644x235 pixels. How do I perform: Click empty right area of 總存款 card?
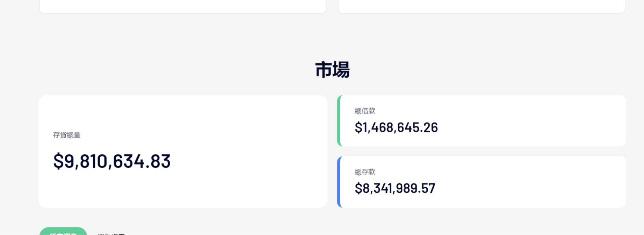pos(542,182)
